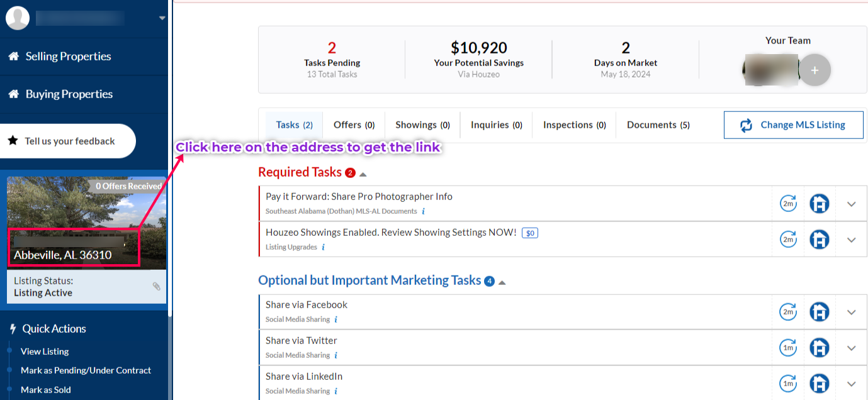Click the info icon under Share via Twitter
Viewport: 868px width, 400px height.
click(336, 355)
